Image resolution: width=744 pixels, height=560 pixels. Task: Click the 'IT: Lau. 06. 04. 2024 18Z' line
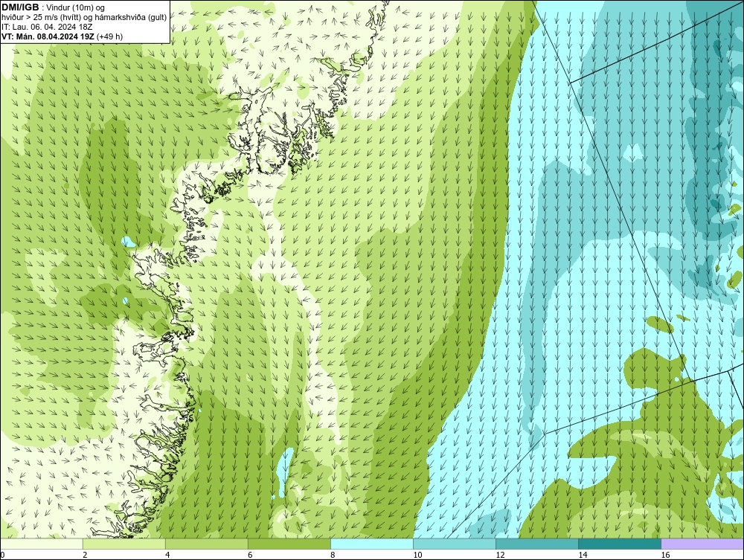click(46, 27)
